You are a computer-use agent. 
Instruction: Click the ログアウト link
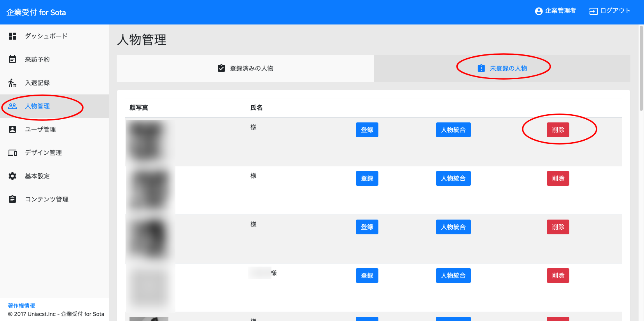(615, 11)
